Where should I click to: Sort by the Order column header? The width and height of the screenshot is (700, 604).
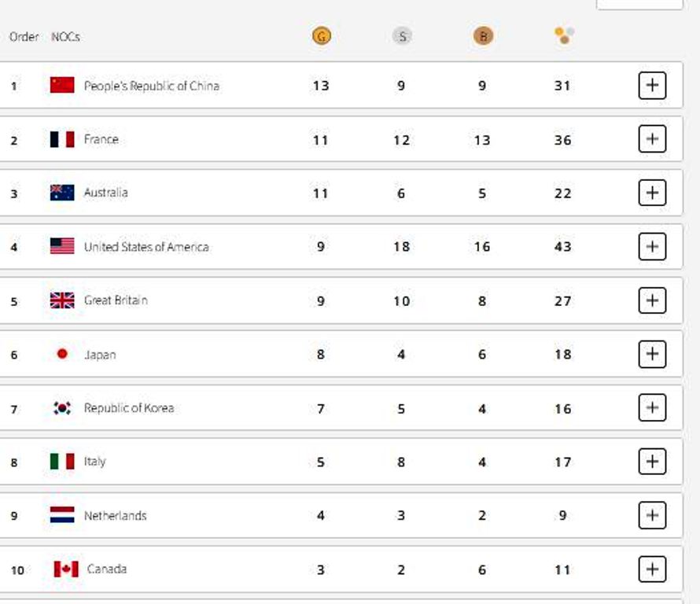[24, 36]
